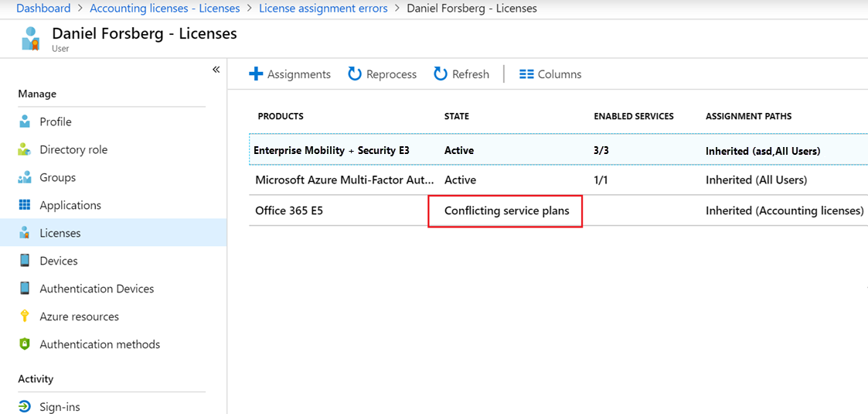Sort by the Products column header

[x=281, y=116]
